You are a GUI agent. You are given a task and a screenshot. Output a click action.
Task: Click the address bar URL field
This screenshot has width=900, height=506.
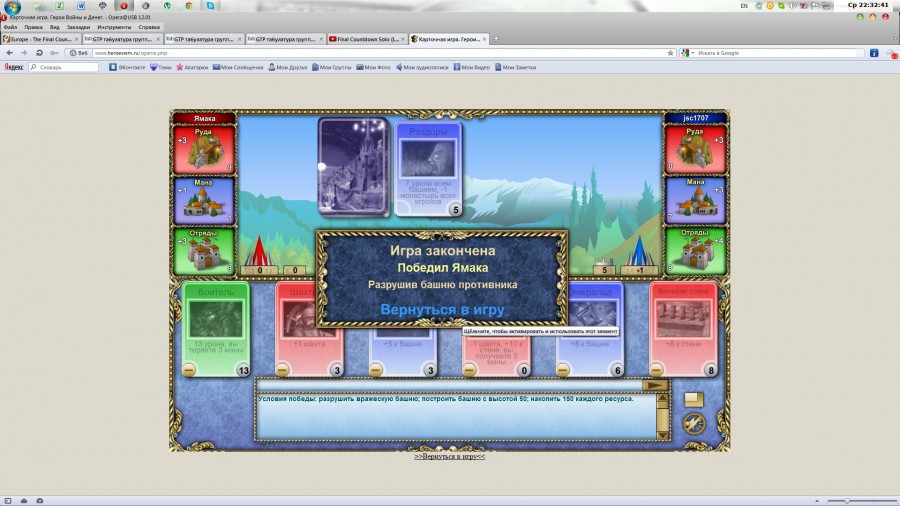click(x=379, y=53)
